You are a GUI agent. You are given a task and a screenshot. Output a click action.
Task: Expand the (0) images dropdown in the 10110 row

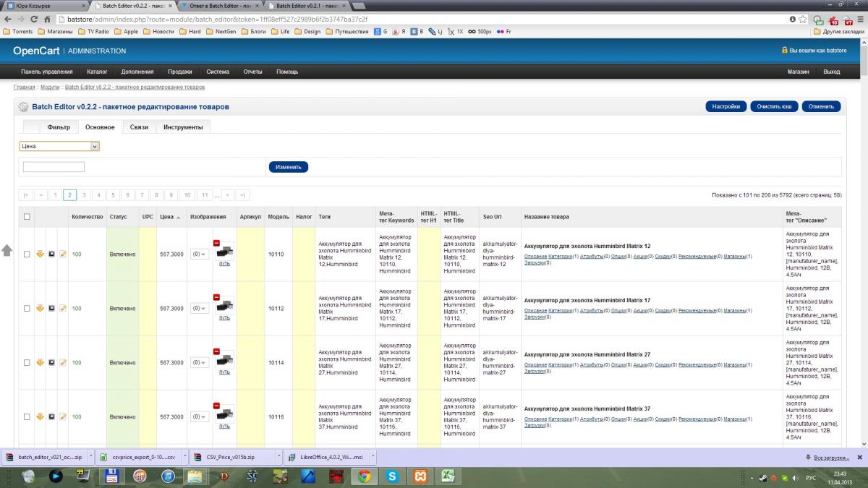pos(199,254)
